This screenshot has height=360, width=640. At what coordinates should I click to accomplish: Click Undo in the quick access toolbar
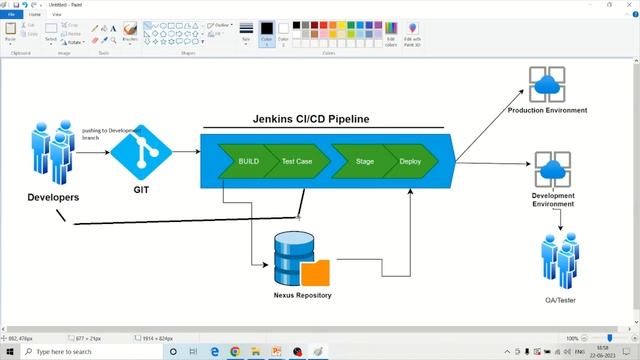(x=25, y=5)
